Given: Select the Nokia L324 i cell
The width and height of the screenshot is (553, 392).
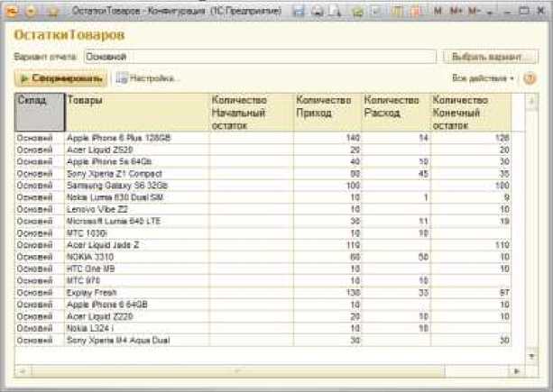Looking at the screenshot, I should point(137,328).
